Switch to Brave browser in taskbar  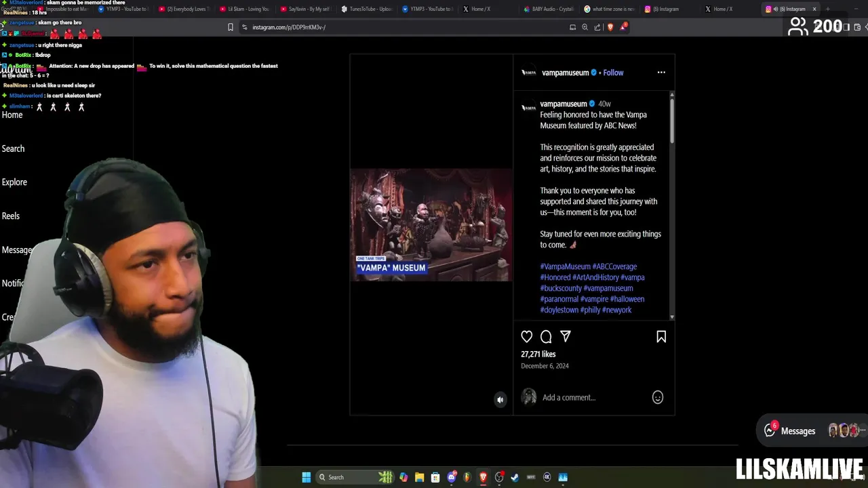pyautogui.click(x=483, y=477)
